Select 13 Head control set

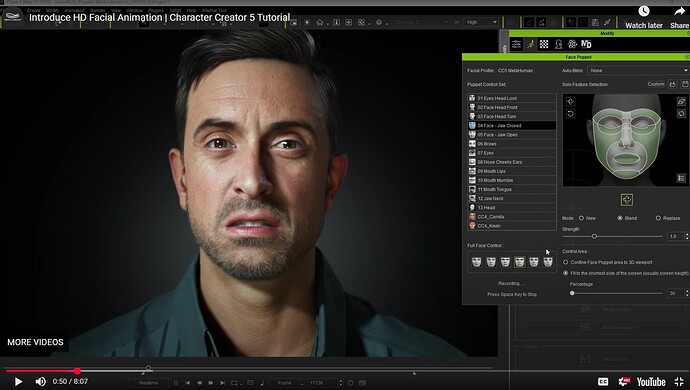[x=512, y=208]
